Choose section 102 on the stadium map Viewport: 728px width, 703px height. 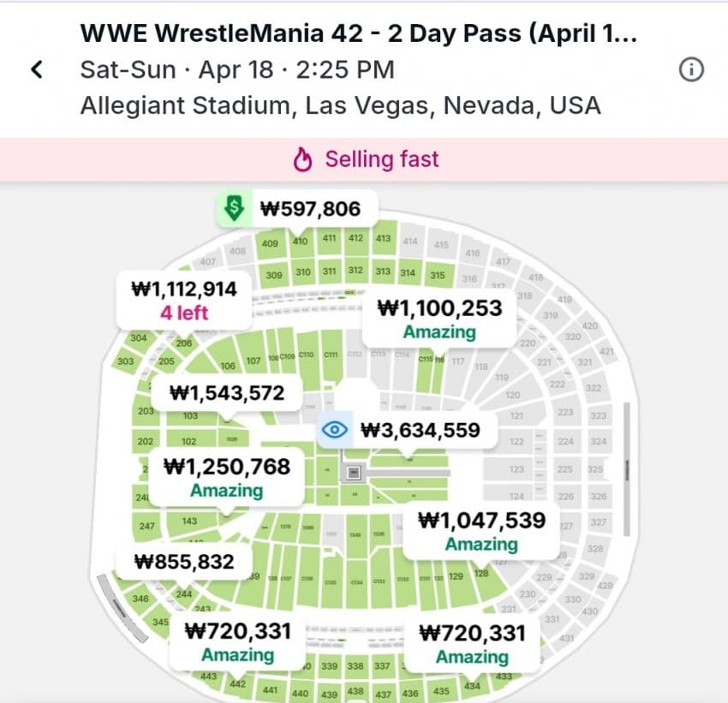pos(189,442)
